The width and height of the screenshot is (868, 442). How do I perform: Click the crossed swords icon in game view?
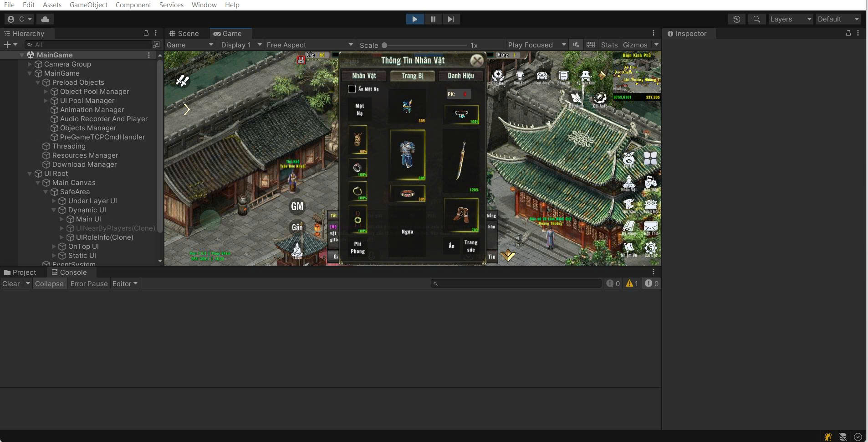click(x=182, y=81)
